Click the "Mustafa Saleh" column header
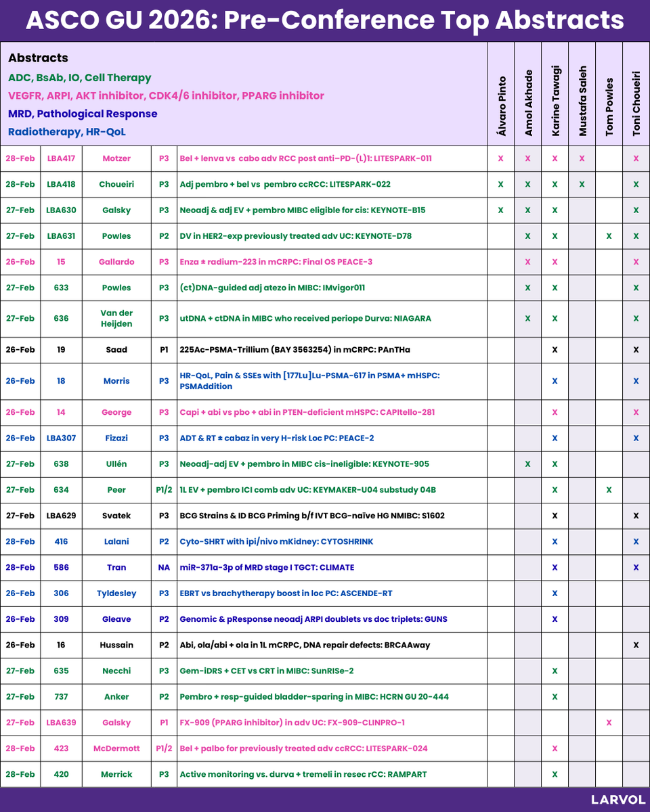This screenshot has width=650, height=812. coord(582,101)
